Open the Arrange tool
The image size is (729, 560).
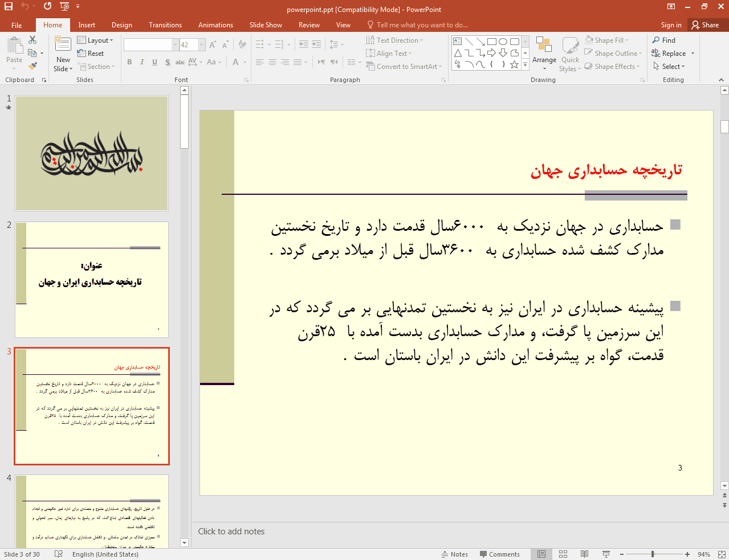[x=544, y=54]
